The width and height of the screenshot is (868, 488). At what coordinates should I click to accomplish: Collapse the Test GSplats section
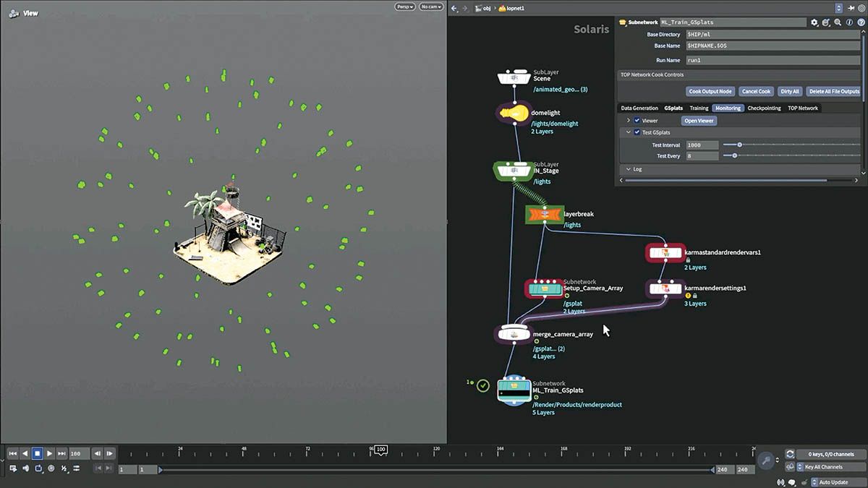(628, 132)
